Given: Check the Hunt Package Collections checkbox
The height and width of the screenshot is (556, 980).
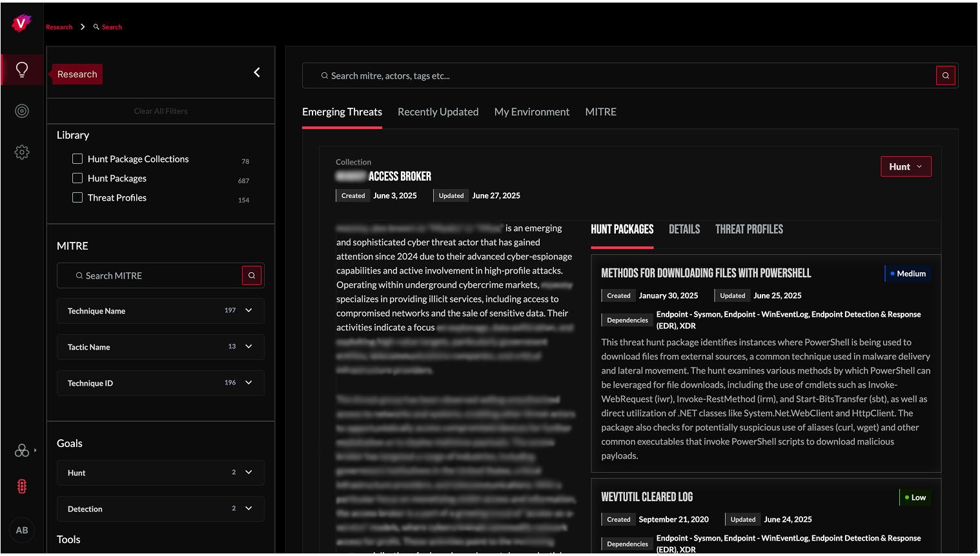Looking at the screenshot, I should pyautogui.click(x=77, y=159).
